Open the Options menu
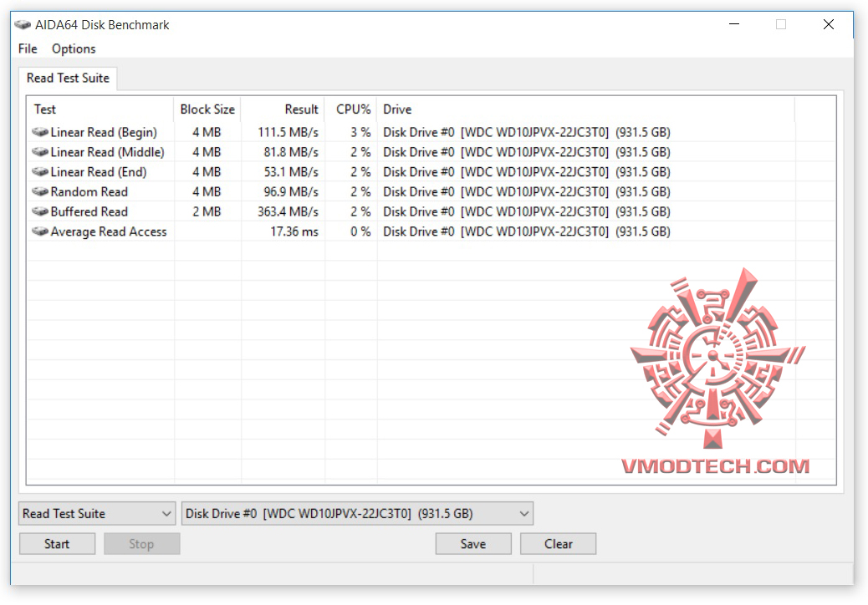Viewport: 868px width, 605px height. 74,48
